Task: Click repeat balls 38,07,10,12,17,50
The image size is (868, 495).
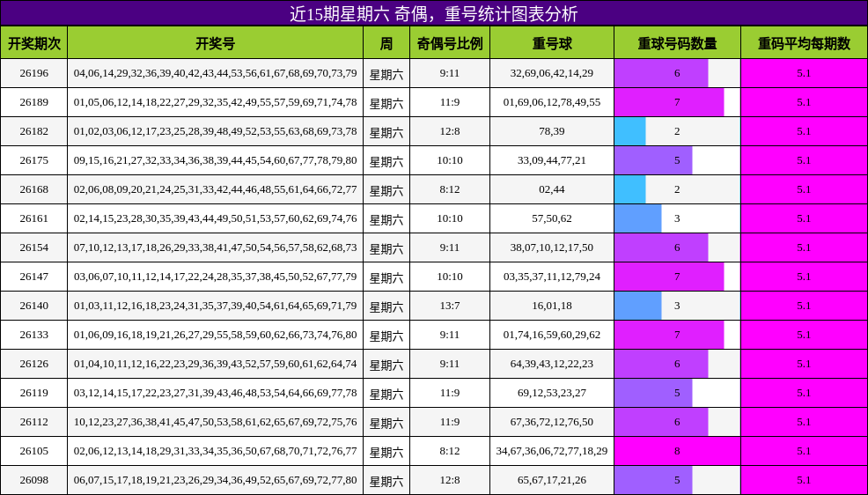Action: (552, 247)
